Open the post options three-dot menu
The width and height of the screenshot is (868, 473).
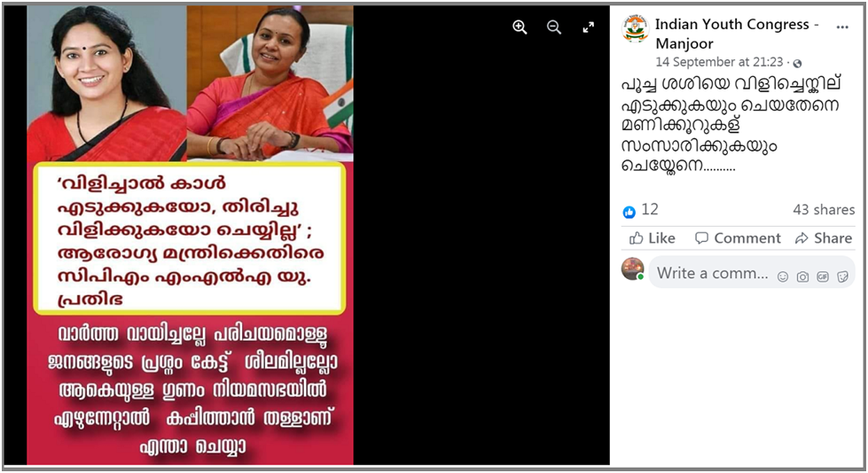click(842, 27)
